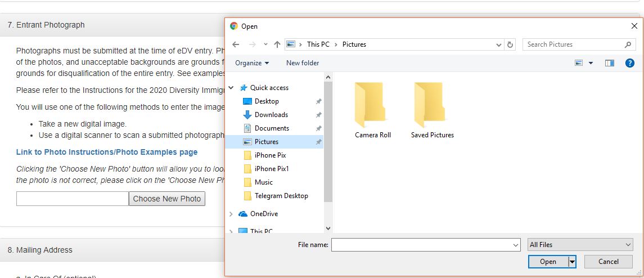Collapse the Quick access section
The height and width of the screenshot is (278, 644).
pyautogui.click(x=231, y=88)
